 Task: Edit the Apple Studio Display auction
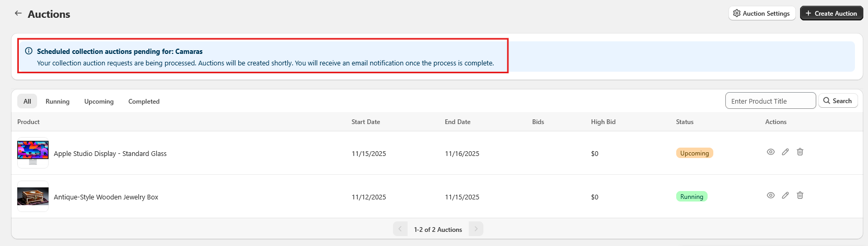pos(785,152)
